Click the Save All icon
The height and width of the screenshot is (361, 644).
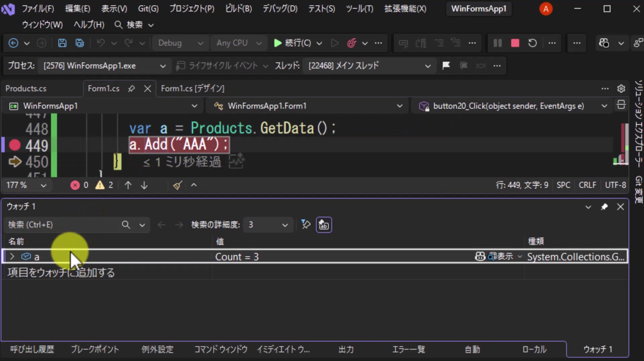point(79,43)
